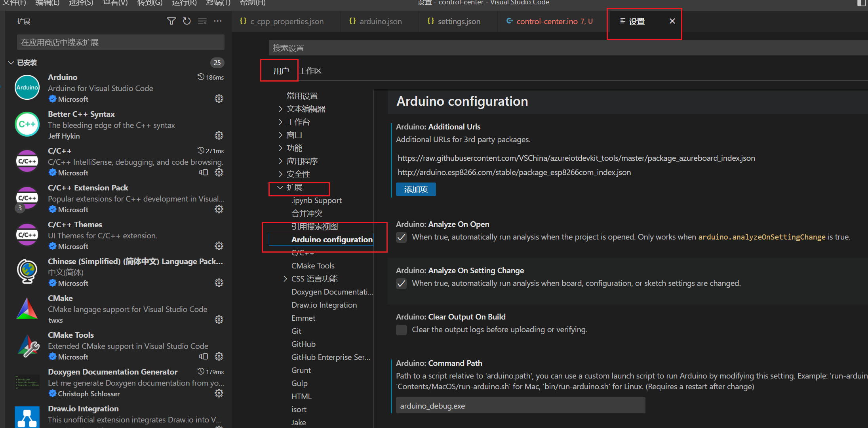This screenshot has height=428, width=868.
Task: Open manage gear for C/C++ Themes
Action: tap(219, 246)
